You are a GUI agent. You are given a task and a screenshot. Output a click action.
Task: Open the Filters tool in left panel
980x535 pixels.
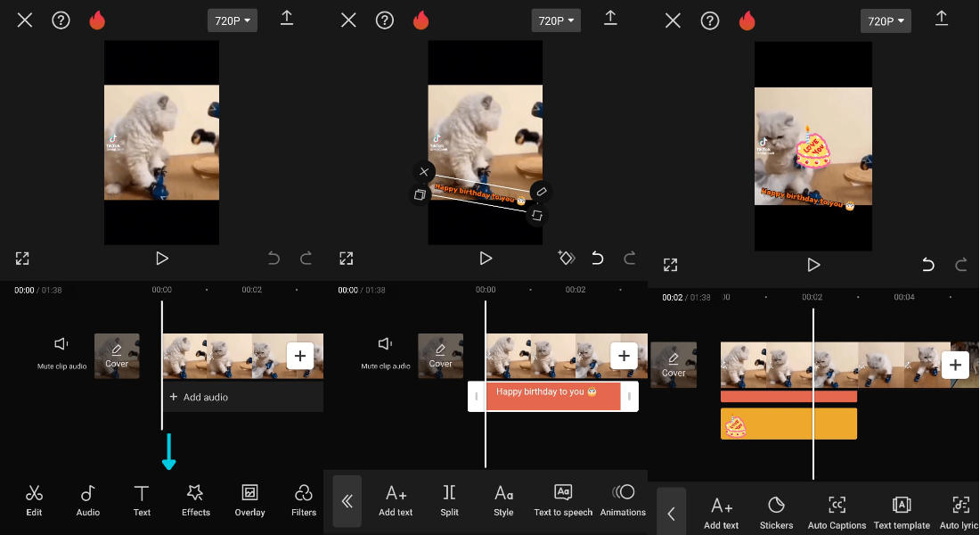pyautogui.click(x=304, y=500)
